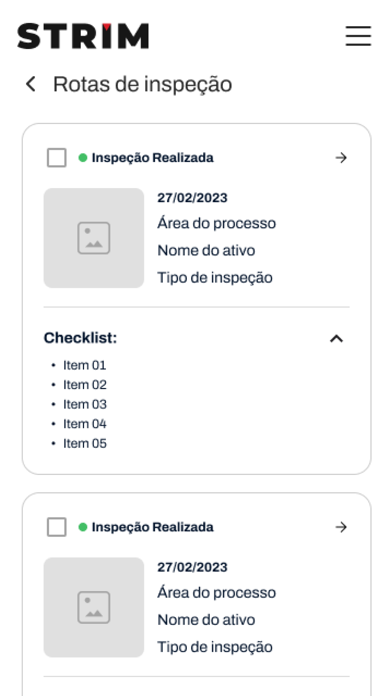
Task: Go back using the left arrow
Action: click(x=31, y=84)
